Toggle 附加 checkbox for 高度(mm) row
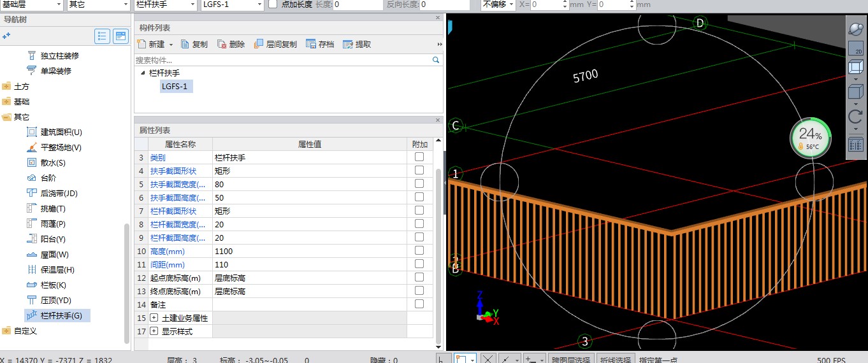This screenshot has width=868, height=363. [419, 250]
